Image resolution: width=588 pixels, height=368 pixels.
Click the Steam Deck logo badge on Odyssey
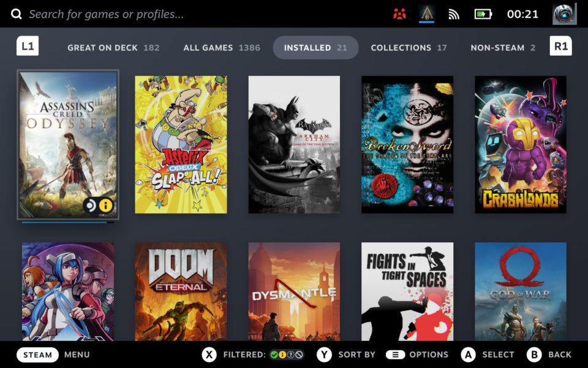pyautogui.click(x=91, y=205)
